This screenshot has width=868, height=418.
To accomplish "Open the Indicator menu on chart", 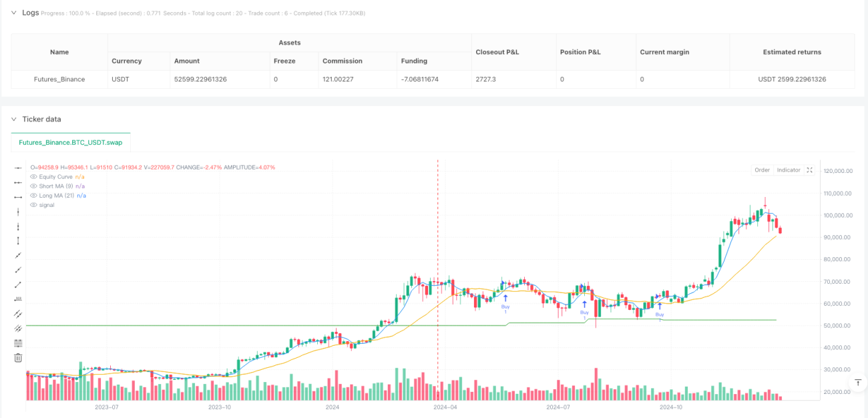I will click(788, 170).
